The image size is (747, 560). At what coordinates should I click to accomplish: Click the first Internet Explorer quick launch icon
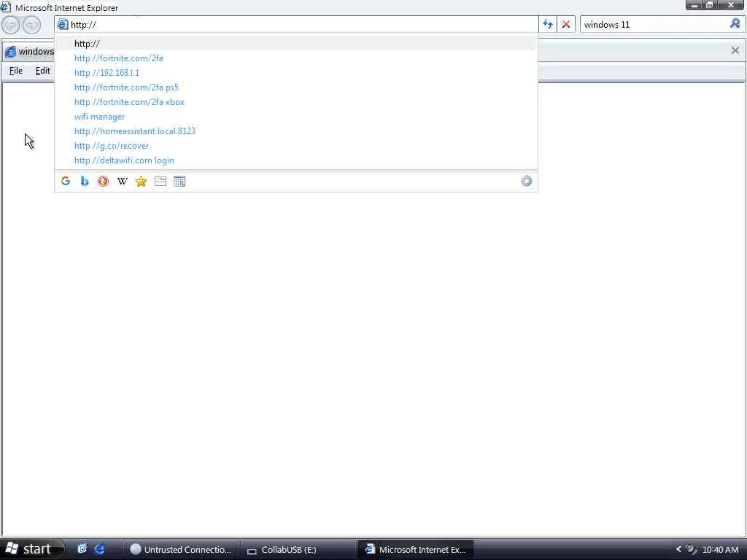coord(82,548)
